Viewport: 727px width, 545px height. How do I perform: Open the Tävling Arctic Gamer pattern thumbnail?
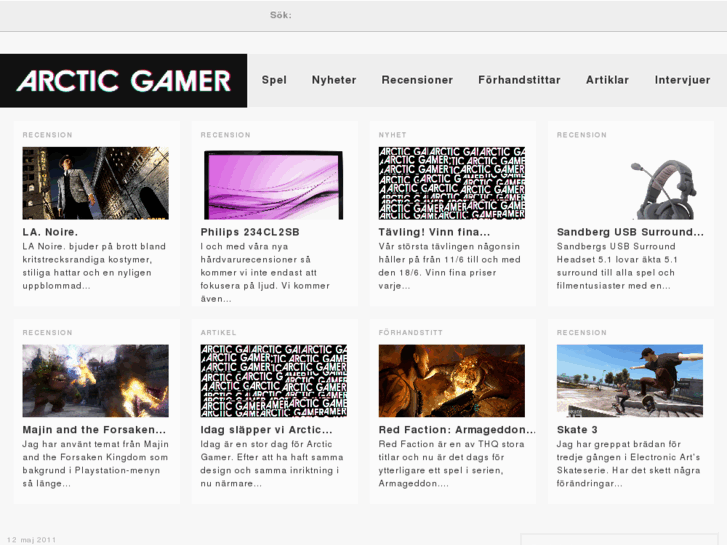point(452,183)
